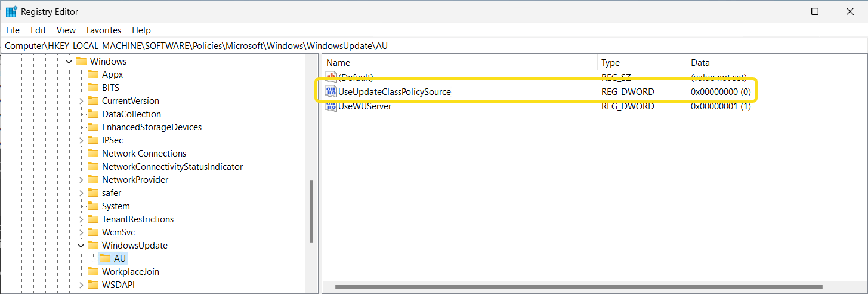The image size is (868, 294).
Task: Select the WorkplaceJoin folder icon
Action: (93, 272)
